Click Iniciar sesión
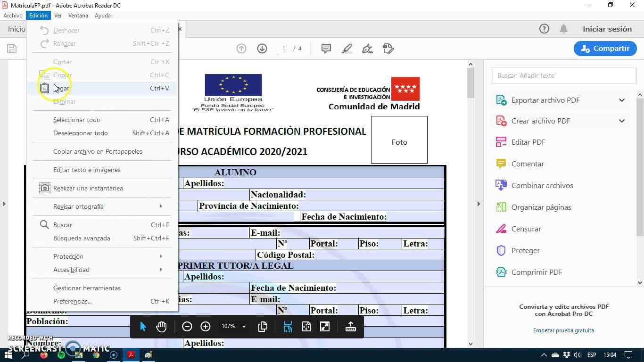 [x=607, y=29]
